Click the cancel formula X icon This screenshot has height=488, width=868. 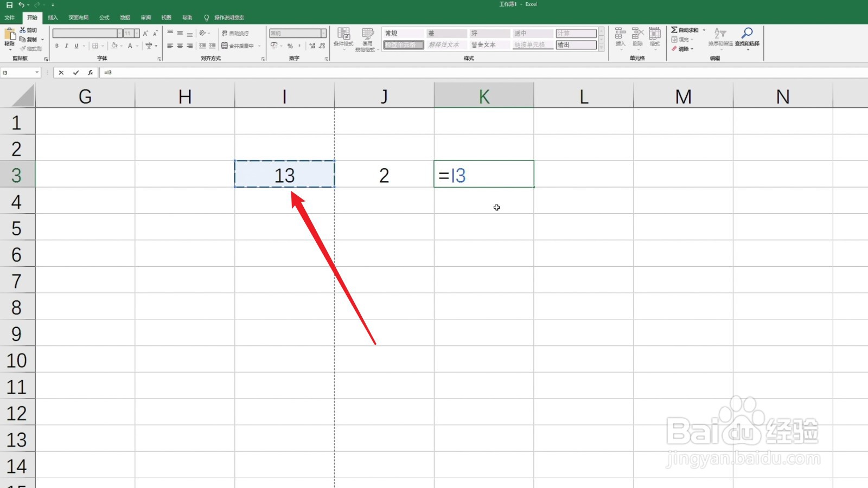[61, 72]
